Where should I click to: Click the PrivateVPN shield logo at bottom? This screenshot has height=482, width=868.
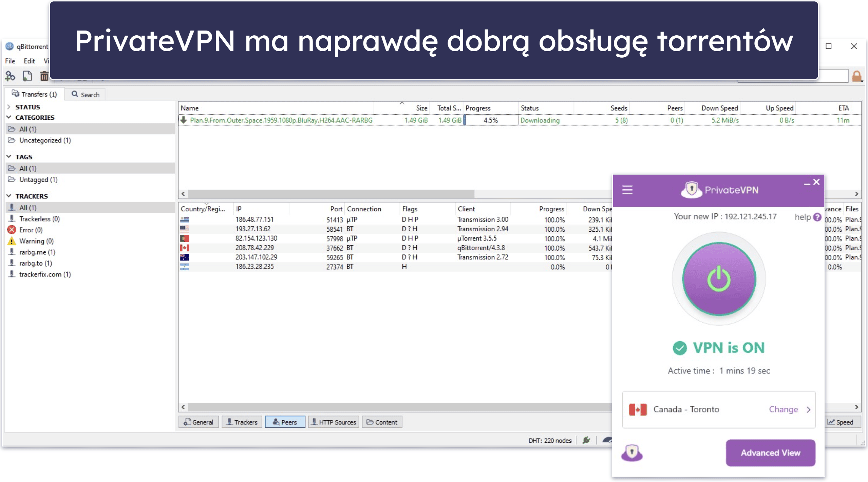(632, 453)
